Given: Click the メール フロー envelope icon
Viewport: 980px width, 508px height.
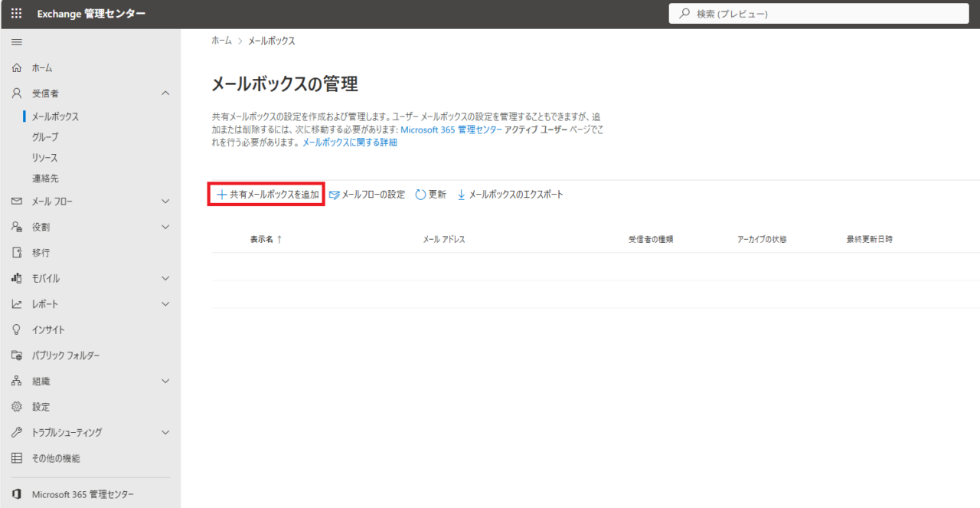Looking at the screenshot, I should tap(17, 202).
